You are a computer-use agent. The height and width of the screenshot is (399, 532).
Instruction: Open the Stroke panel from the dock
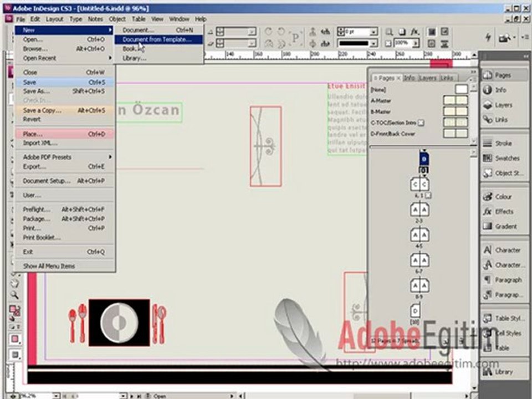click(504, 143)
